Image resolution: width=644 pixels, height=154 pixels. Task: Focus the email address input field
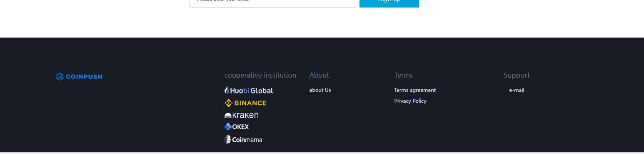(273, 3)
